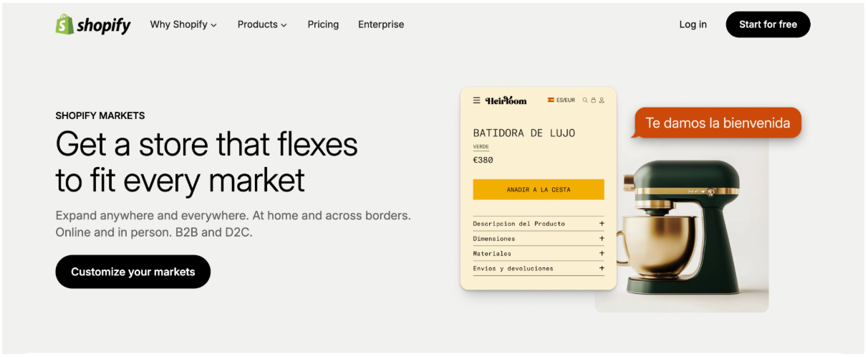Expand Descripcion del Producto section
This screenshot has width=868, height=357.
coord(539,224)
